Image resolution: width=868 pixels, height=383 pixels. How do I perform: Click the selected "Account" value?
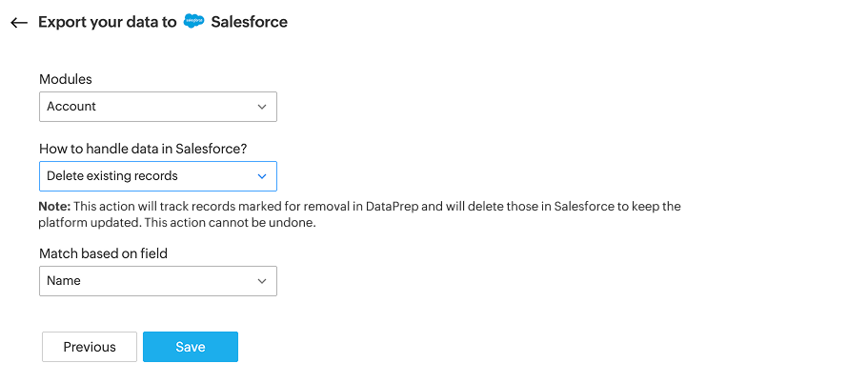coord(71,107)
